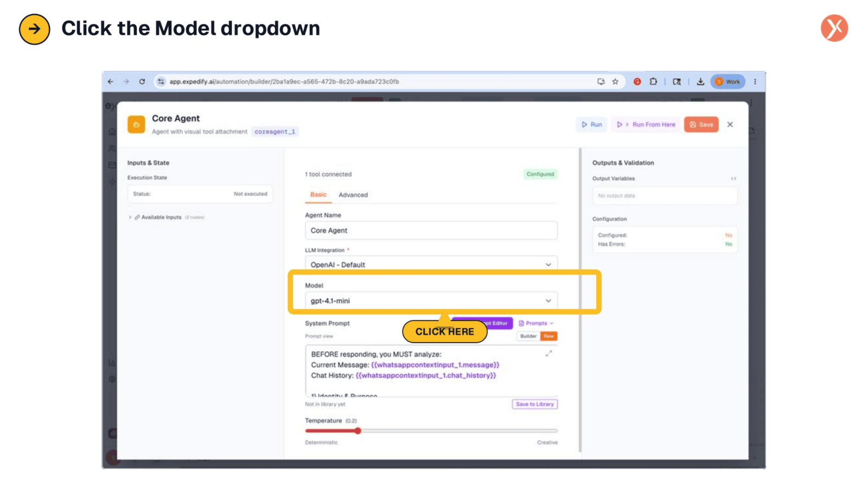Open the LLM Integration dropdown
The height and width of the screenshot is (488, 868).
click(431, 264)
